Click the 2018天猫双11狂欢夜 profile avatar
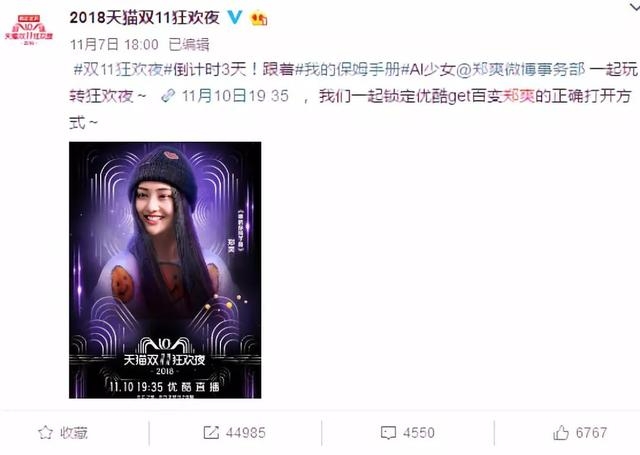The image size is (640, 455). pos(29,29)
